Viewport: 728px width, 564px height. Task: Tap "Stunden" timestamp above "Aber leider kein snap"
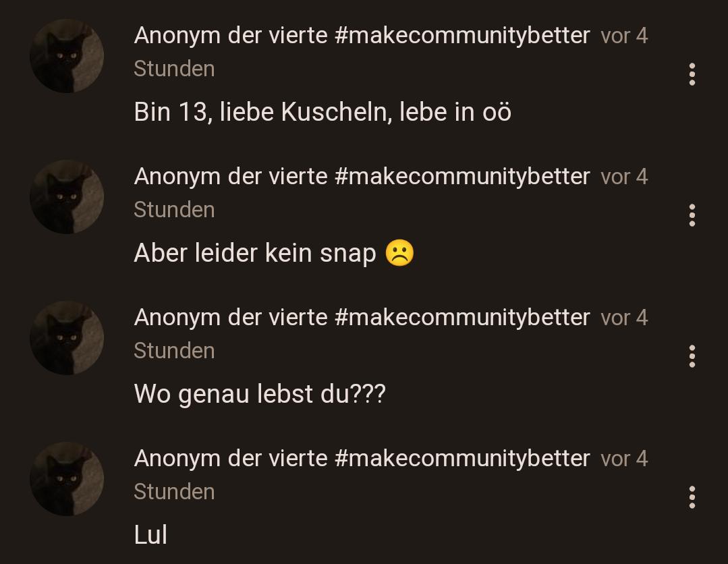point(174,210)
